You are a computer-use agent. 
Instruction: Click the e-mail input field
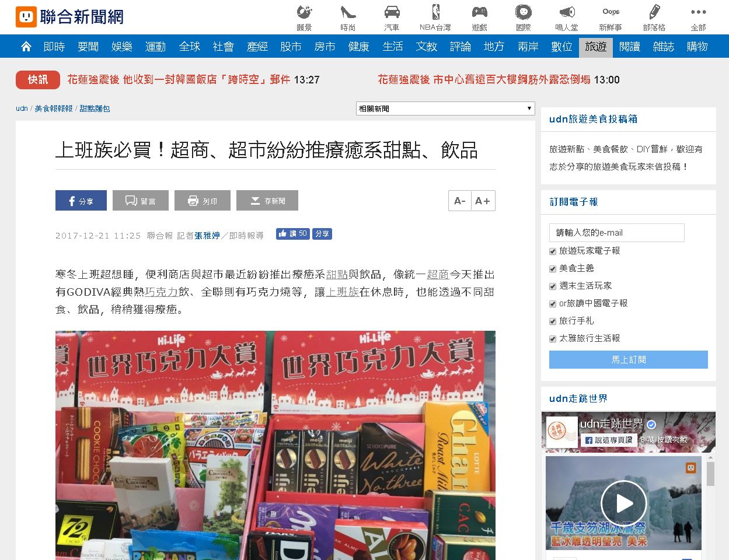pyautogui.click(x=616, y=233)
